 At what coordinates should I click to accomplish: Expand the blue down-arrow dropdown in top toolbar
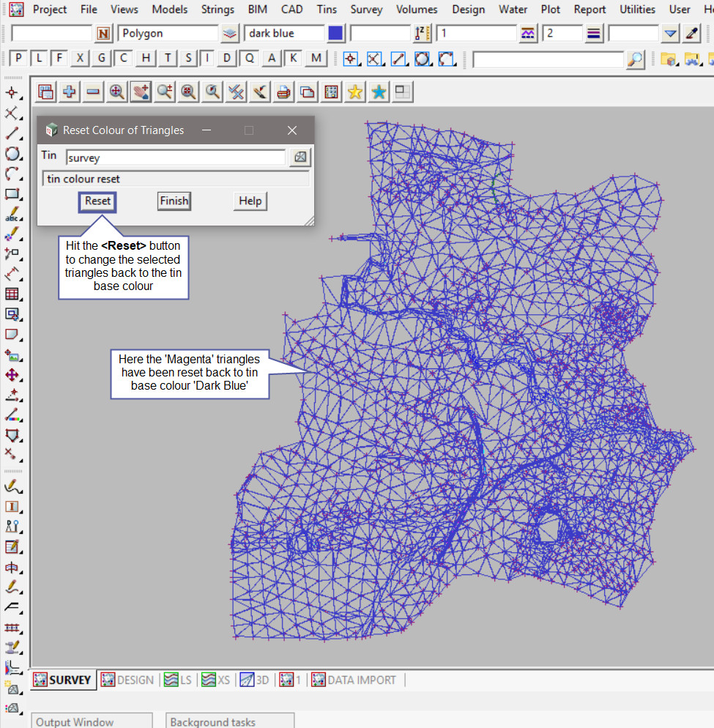[x=670, y=34]
